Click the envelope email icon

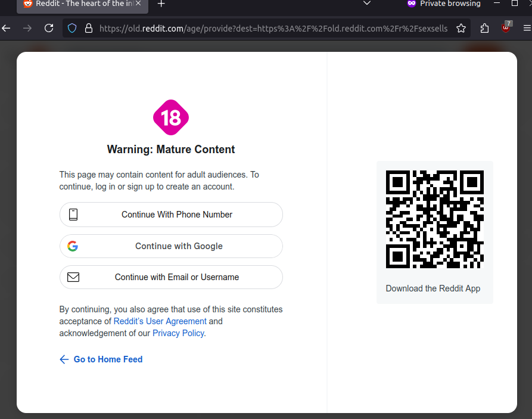(x=73, y=277)
